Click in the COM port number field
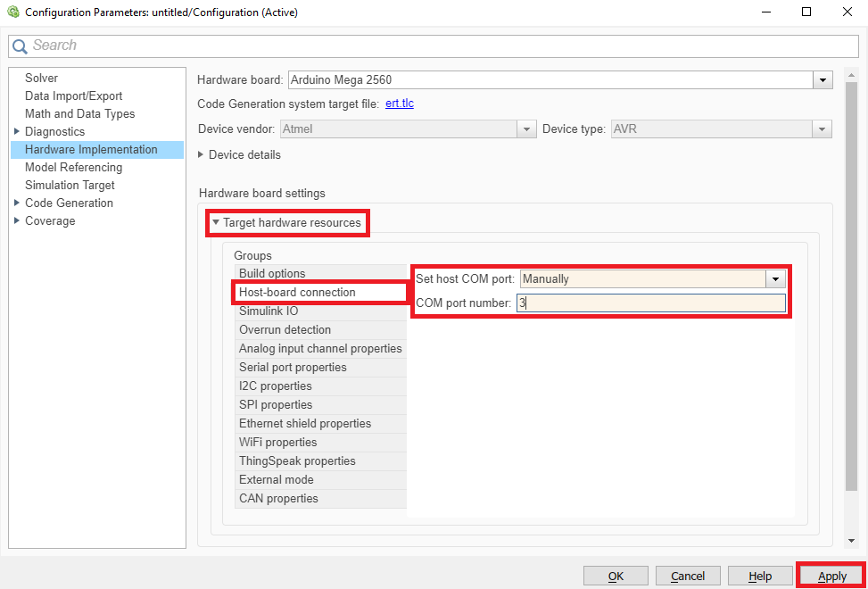868x589 pixels. tap(651, 303)
